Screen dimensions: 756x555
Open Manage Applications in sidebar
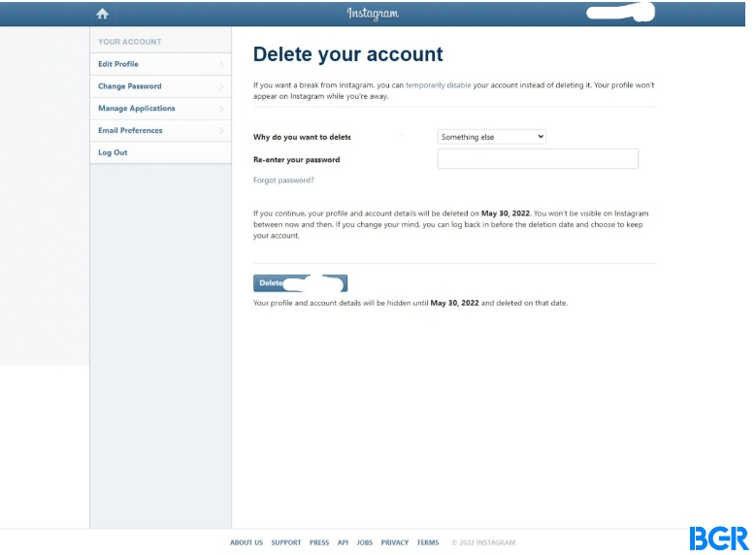pos(160,109)
